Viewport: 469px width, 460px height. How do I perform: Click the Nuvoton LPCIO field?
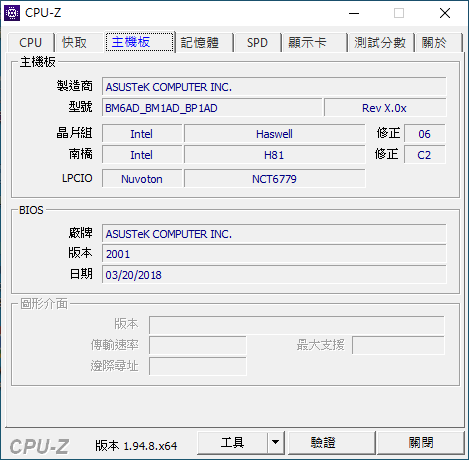pyautogui.click(x=142, y=179)
